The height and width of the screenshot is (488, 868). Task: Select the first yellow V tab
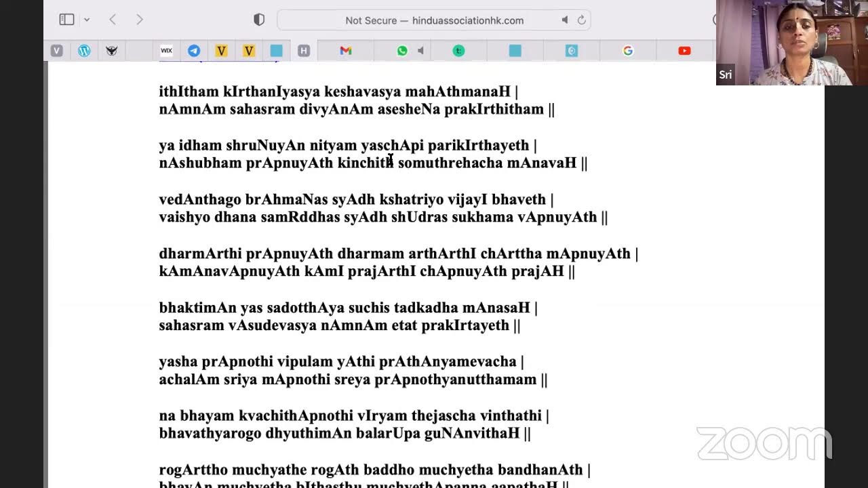point(221,51)
